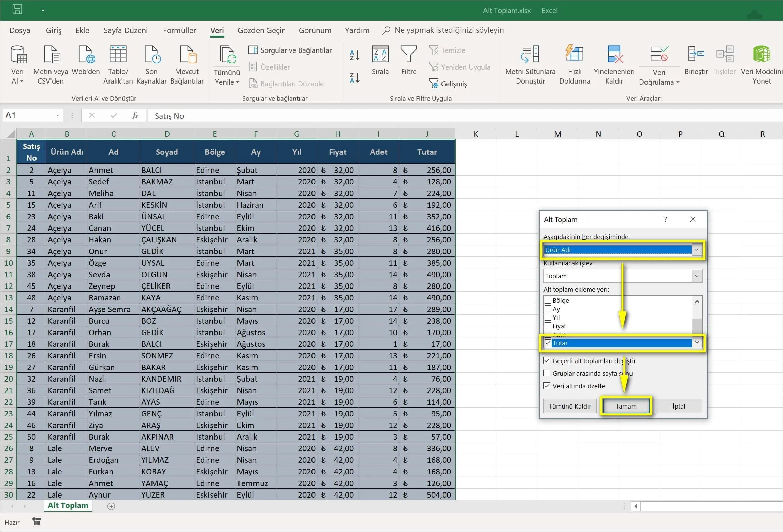The height and width of the screenshot is (532, 783).
Task: Switch to Sayfa Düzeni tab
Action: [126, 30]
